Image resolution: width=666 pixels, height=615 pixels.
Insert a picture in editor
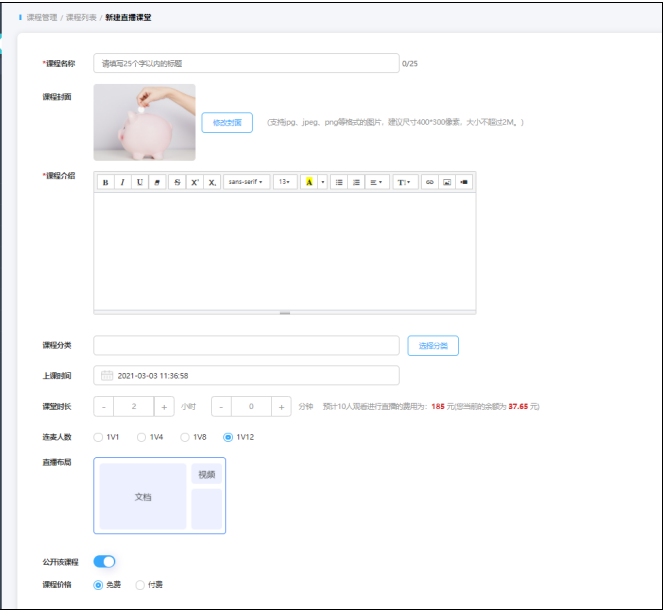click(447, 182)
